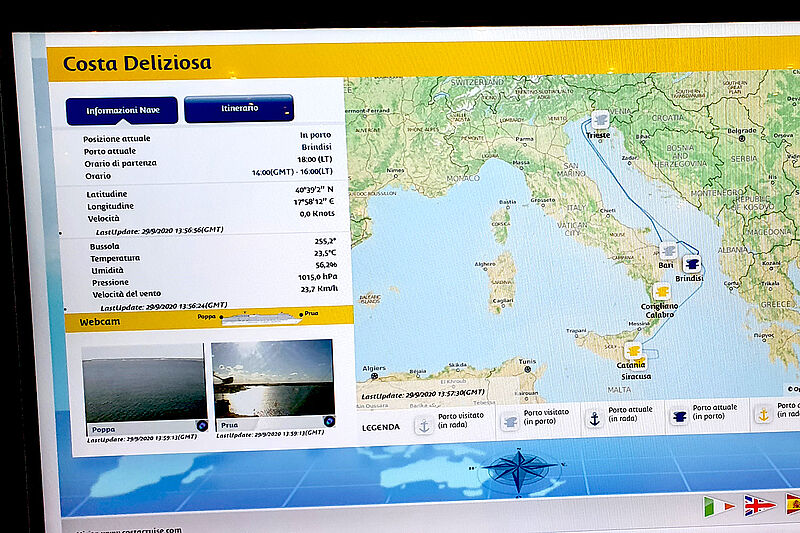800x533 pixels.
Task: Switch language to Italian flag
Action: (x=718, y=506)
